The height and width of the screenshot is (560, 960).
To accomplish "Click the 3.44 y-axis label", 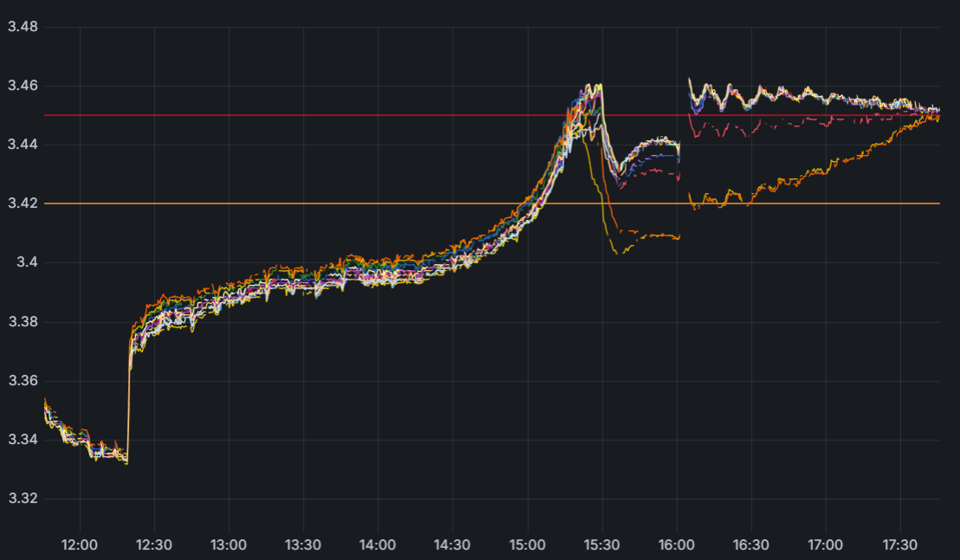I will [x=23, y=145].
